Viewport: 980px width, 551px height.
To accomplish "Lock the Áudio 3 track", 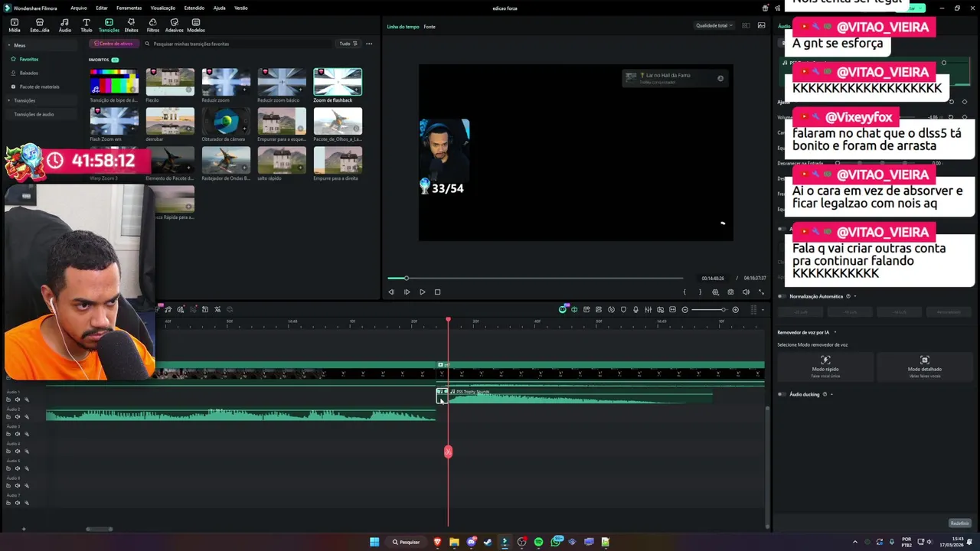I will [8, 434].
